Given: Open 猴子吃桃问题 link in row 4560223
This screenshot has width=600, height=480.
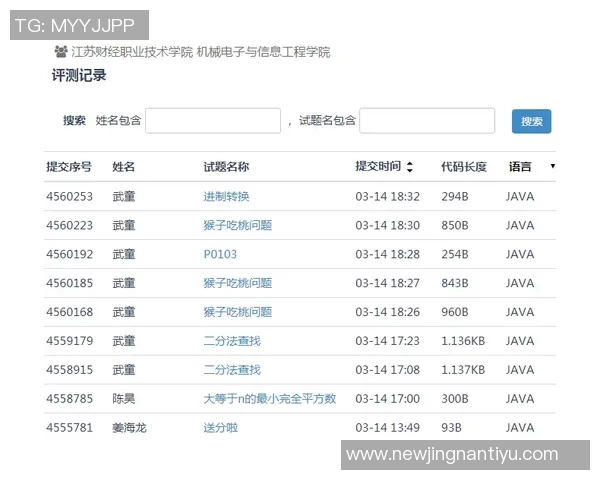Looking at the screenshot, I should pos(238,225).
